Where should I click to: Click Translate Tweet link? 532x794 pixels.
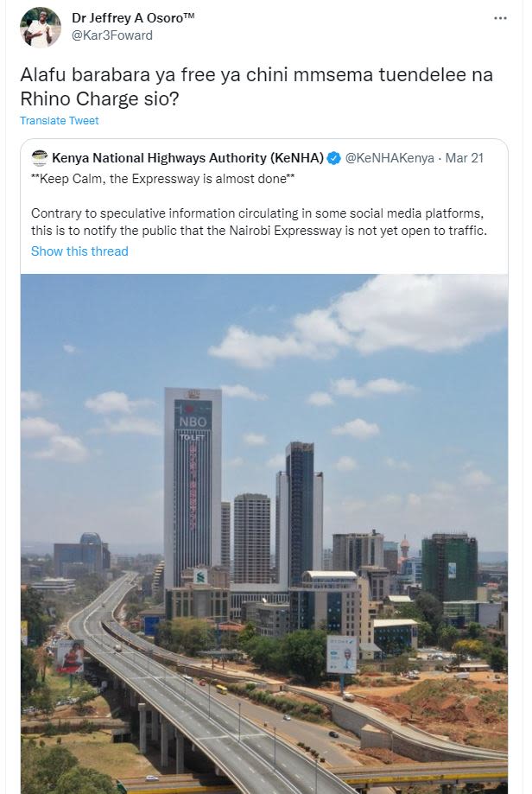(60, 120)
